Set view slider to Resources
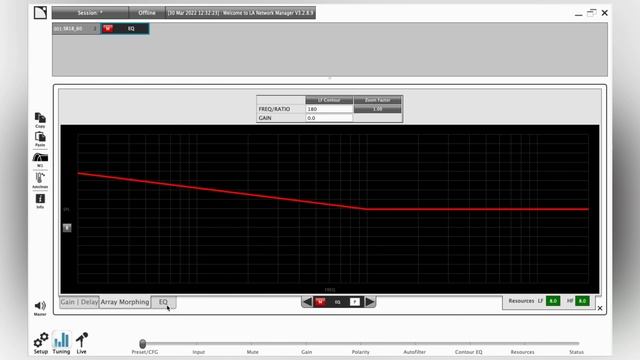The width and height of the screenshot is (640, 360). [x=522, y=352]
